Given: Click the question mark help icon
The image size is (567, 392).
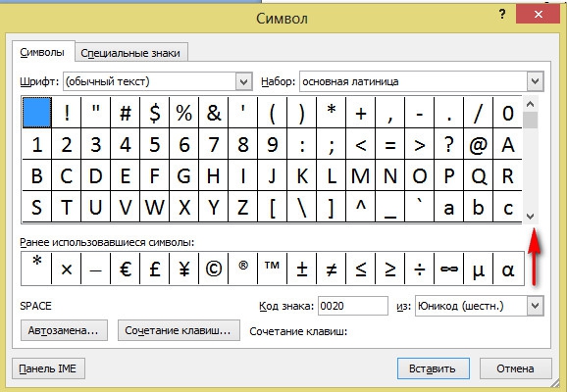Looking at the screenshot, I should tap(502, 15).
